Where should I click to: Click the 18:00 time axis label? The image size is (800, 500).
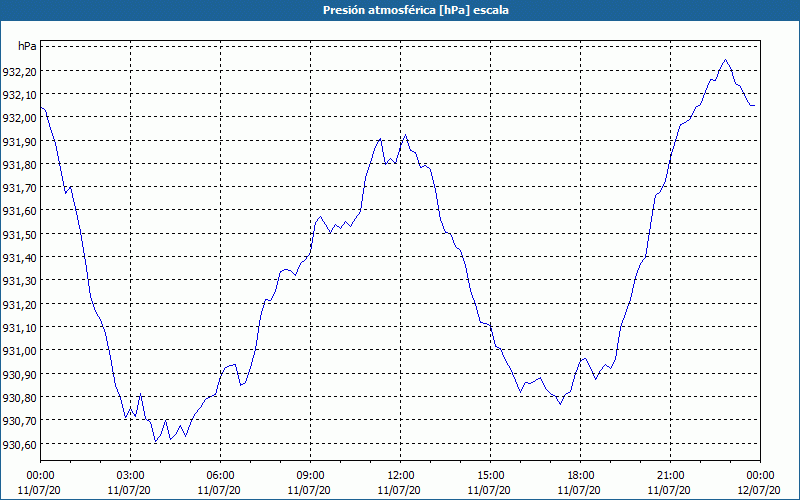click(x=581, y=476)
